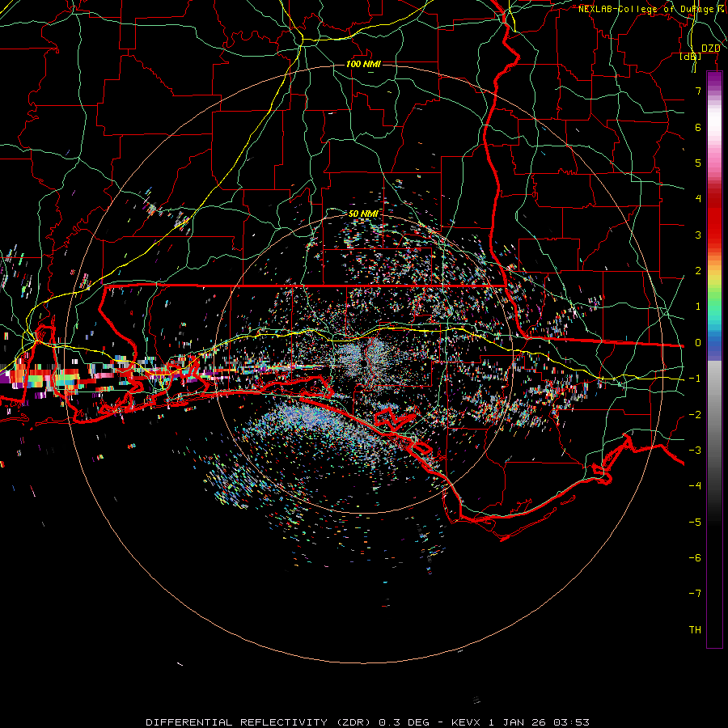
Task: Click the 3 value on the dB scale
Action: point(698,235)
